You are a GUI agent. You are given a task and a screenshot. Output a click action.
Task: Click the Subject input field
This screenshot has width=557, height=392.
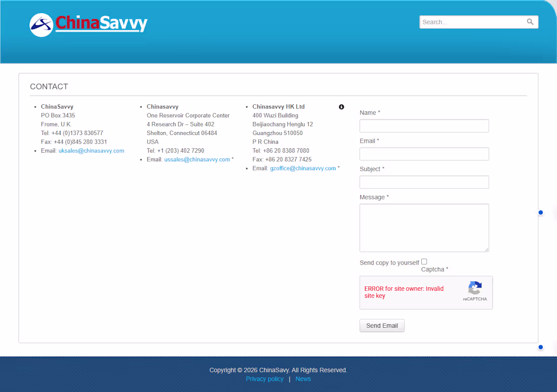point(424,182)
